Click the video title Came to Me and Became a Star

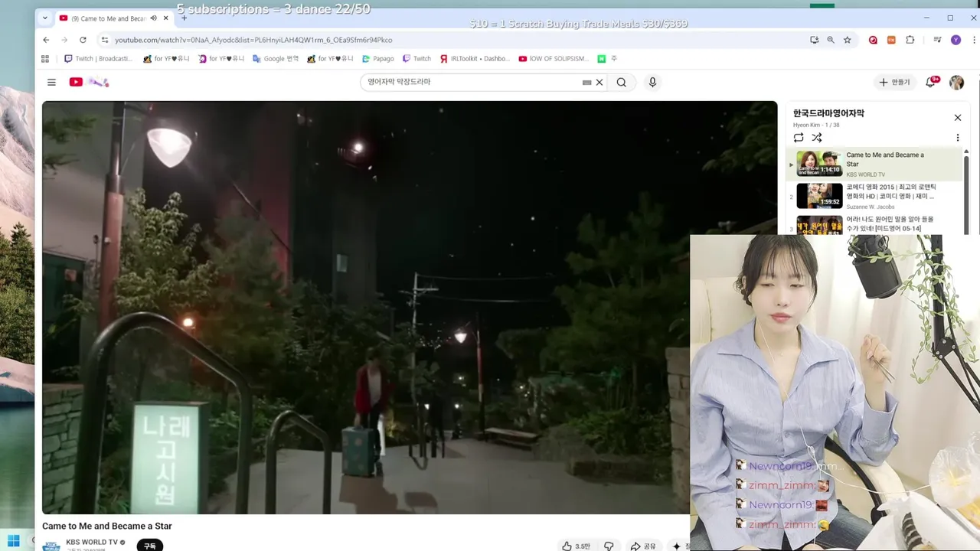(107, 526)
